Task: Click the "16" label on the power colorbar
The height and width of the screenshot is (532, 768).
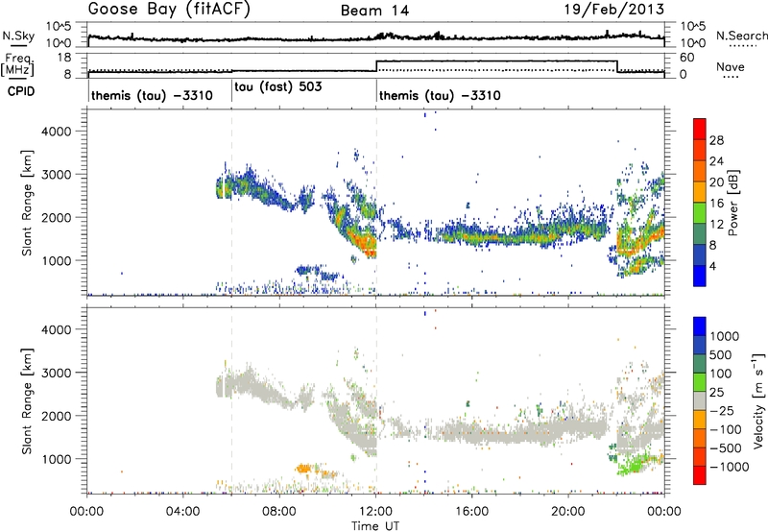Action: tap(716, 204)
